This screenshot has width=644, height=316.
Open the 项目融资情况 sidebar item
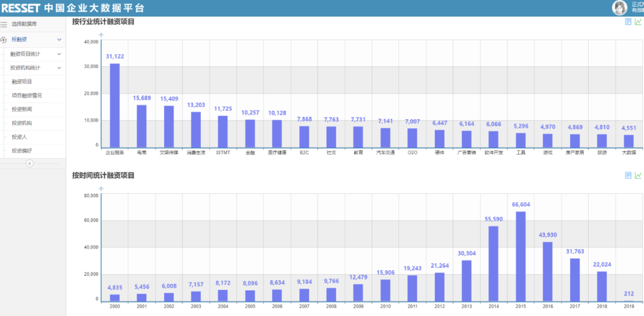coord(27,95)
